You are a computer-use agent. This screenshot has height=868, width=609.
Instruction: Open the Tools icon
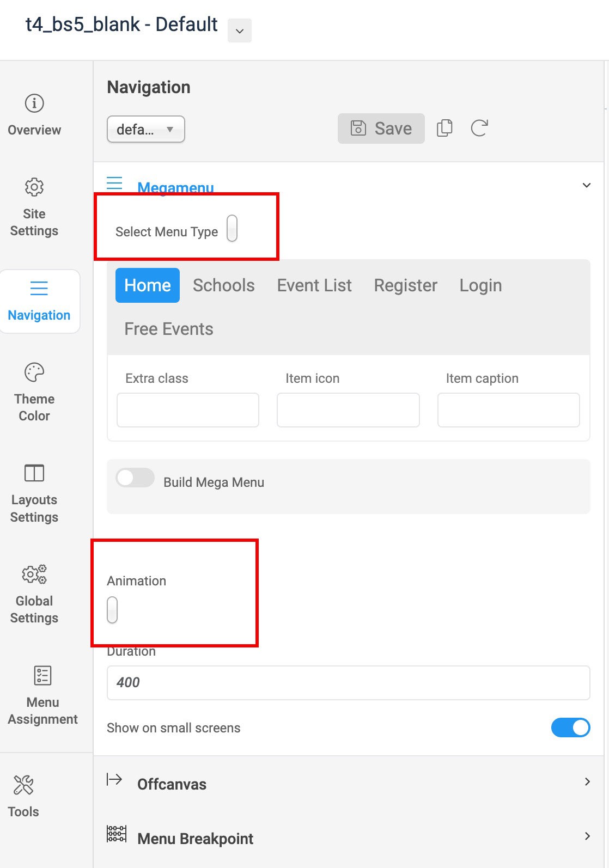[x=23, y=785]
